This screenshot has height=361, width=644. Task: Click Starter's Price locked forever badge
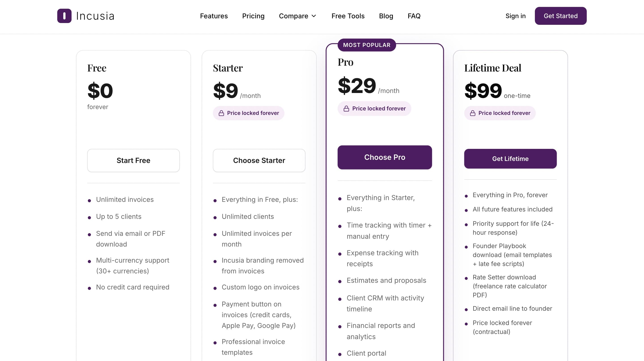pos(248,113)
